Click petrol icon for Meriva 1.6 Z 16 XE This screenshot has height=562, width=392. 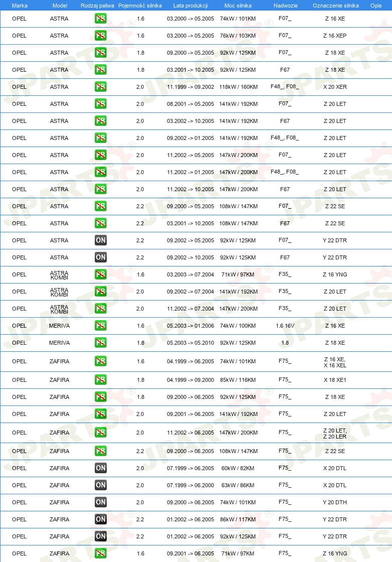[x=101, y=326]
